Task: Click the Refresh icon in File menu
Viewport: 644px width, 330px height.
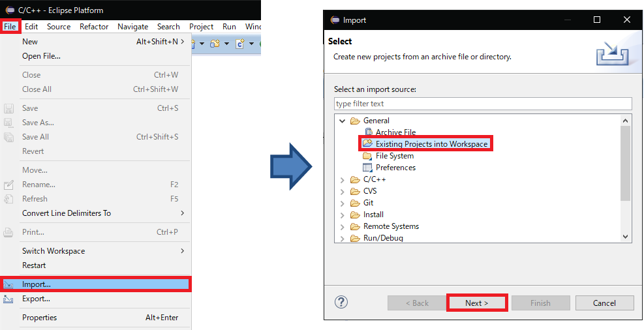Action: tap(8, 199)
